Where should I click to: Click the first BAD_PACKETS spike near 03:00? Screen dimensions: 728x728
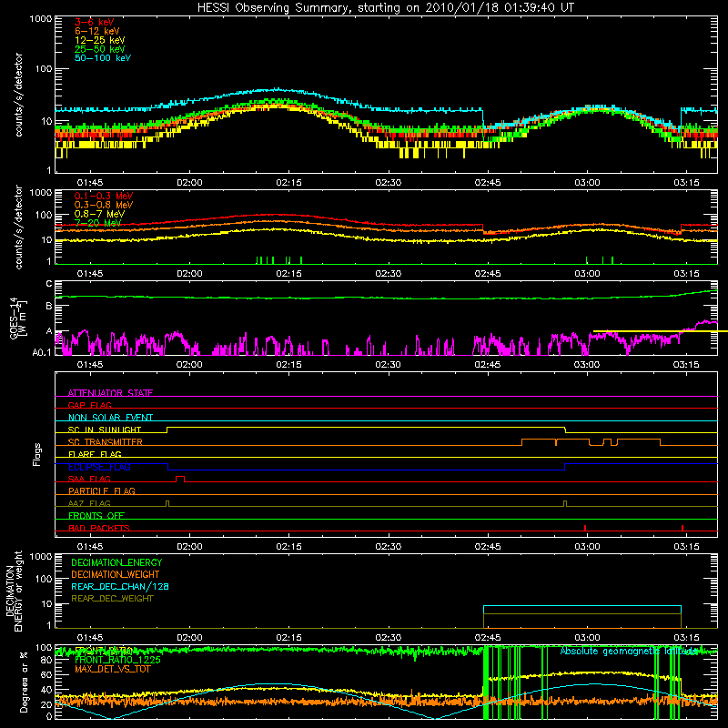(x=585, y=528)
